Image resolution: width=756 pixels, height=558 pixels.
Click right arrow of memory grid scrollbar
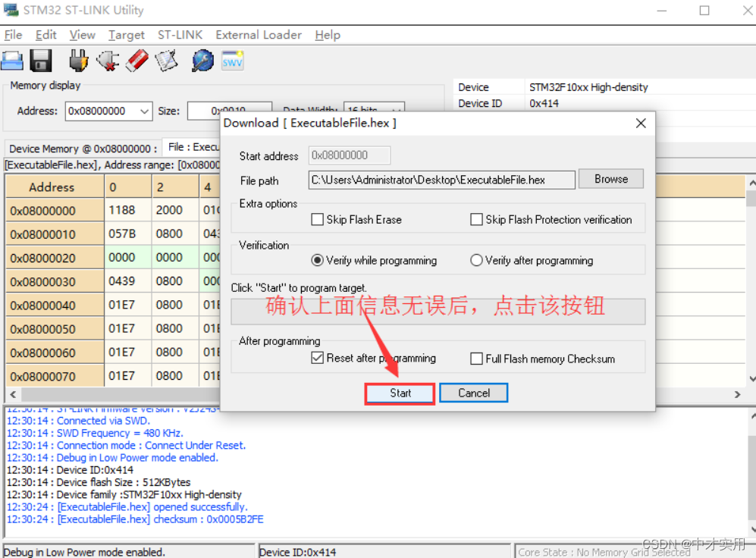(x=737, y=394)
